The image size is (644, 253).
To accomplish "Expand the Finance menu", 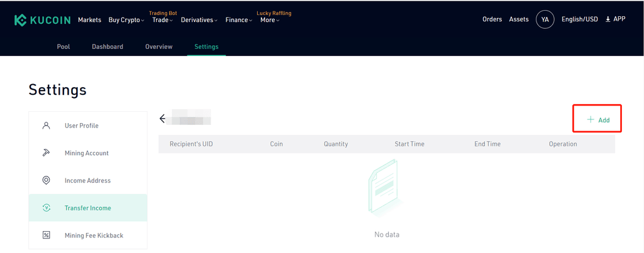I will 239,19.
